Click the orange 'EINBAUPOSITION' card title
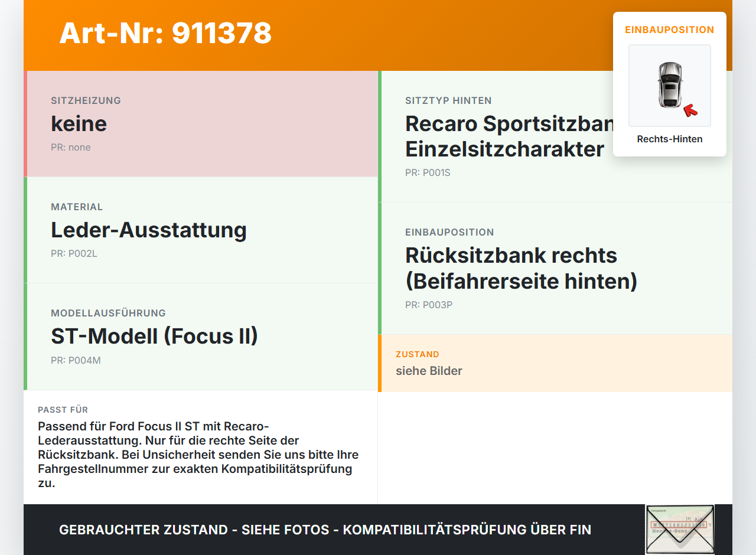The width and height of the screenshot is (756, 555). point(670,30)
